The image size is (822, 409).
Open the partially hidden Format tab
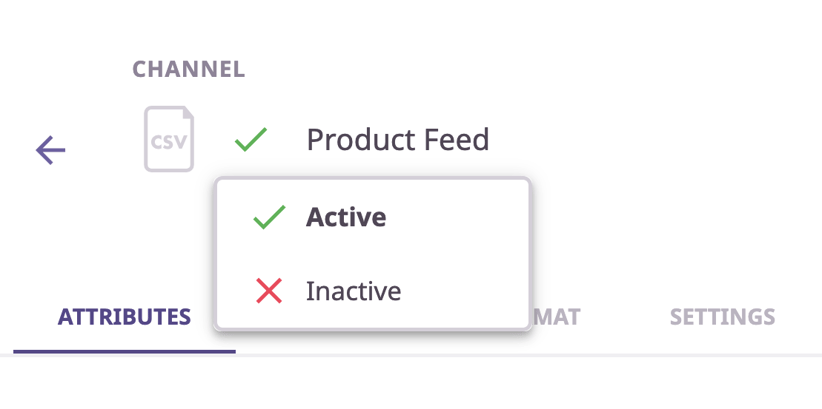(556, 317)
